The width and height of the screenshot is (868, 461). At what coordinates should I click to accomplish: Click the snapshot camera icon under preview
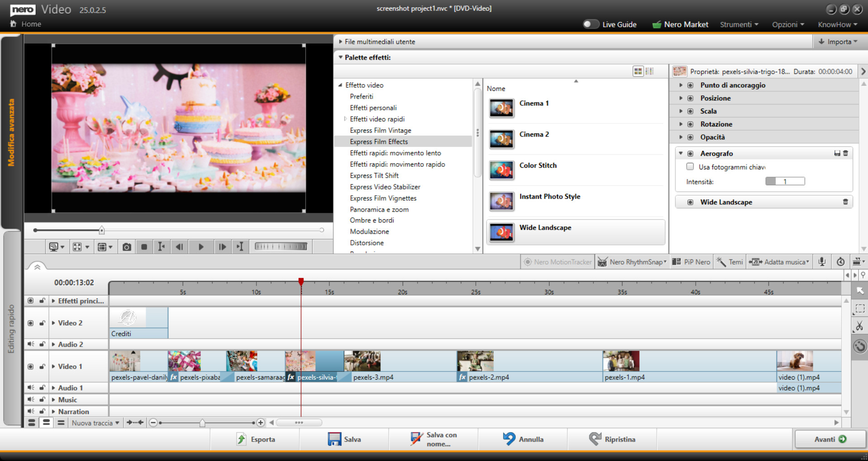tap(127, 247)
